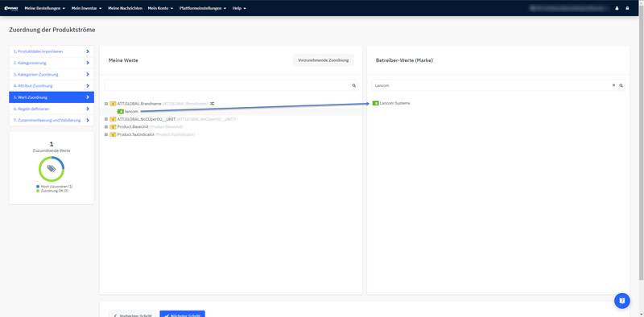Expand the Product.BaseUnit node
The width and height of the screenshot is (644, 317).
coord(106,127)
